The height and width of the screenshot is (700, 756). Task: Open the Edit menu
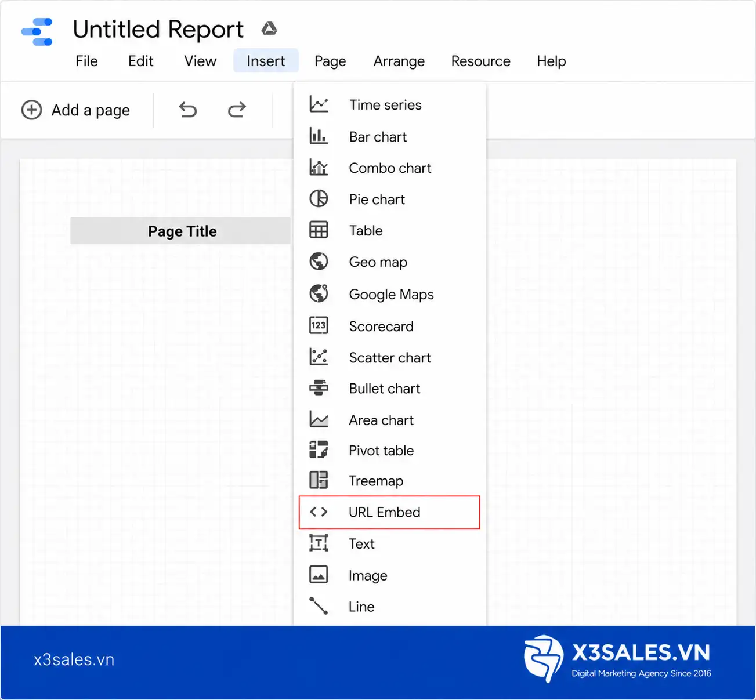140,61
